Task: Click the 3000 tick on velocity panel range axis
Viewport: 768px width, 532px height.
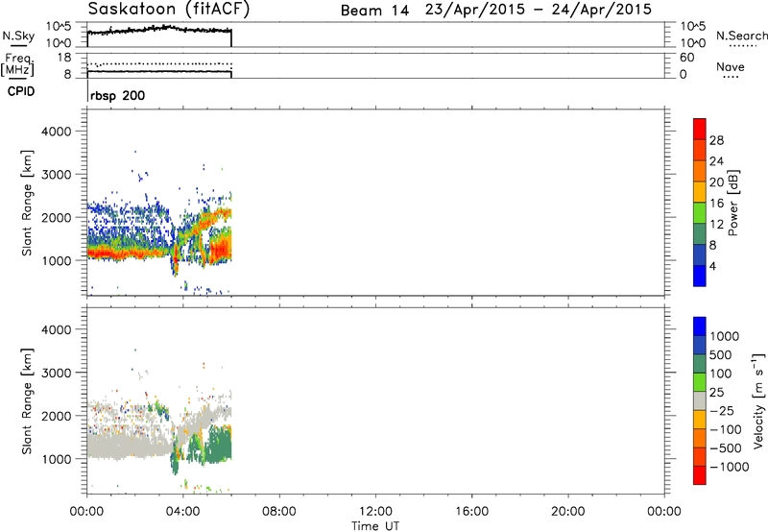Action: point(56,373)
